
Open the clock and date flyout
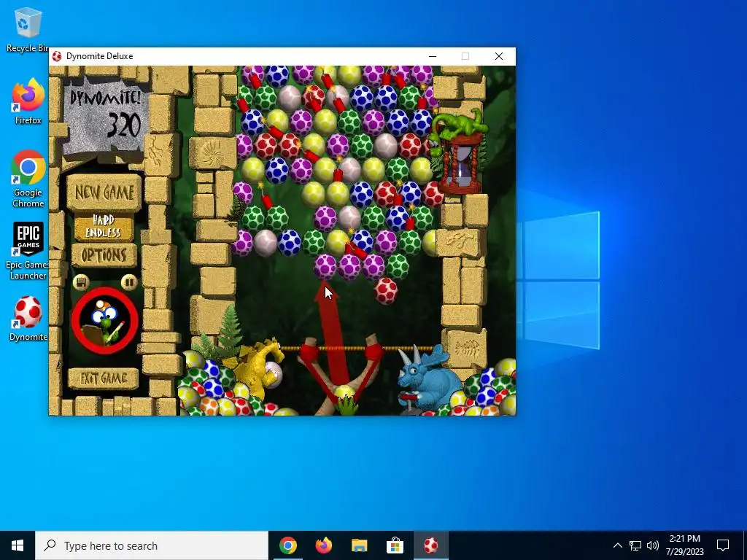(684, 545)
